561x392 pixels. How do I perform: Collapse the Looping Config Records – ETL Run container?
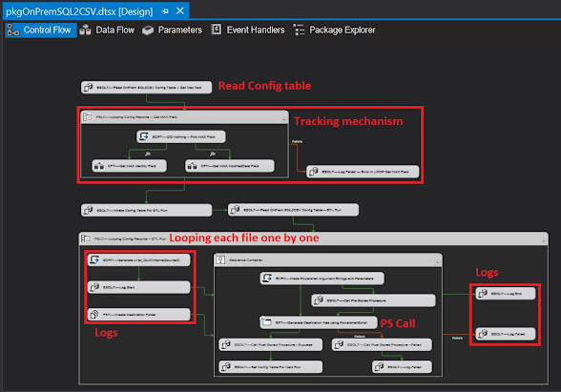543,241
